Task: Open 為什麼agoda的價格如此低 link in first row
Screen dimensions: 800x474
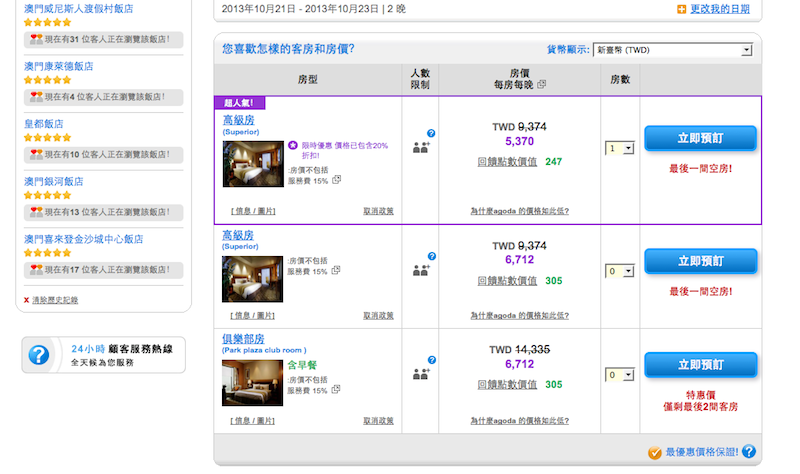Action: pos(519,211)
